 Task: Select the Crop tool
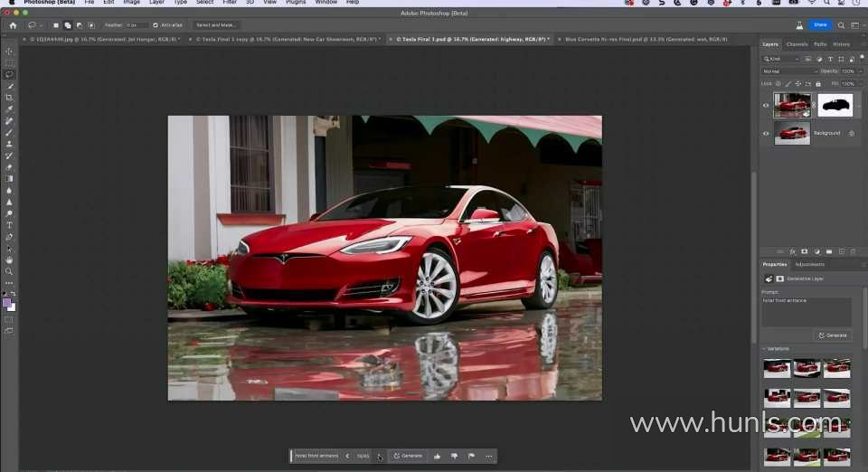10,98
